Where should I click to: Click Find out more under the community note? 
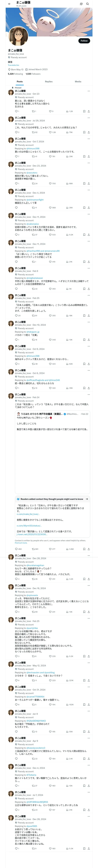(x=21, y=543)
